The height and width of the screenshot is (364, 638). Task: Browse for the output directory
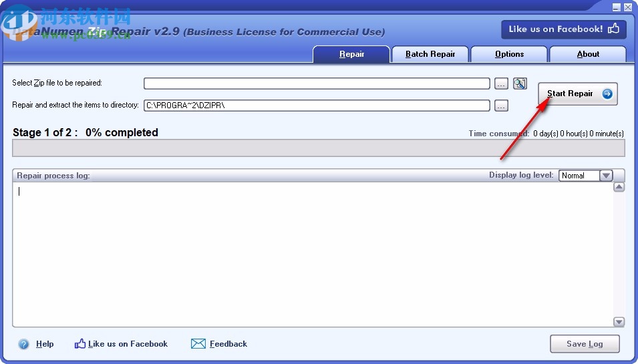coord(501,106)
